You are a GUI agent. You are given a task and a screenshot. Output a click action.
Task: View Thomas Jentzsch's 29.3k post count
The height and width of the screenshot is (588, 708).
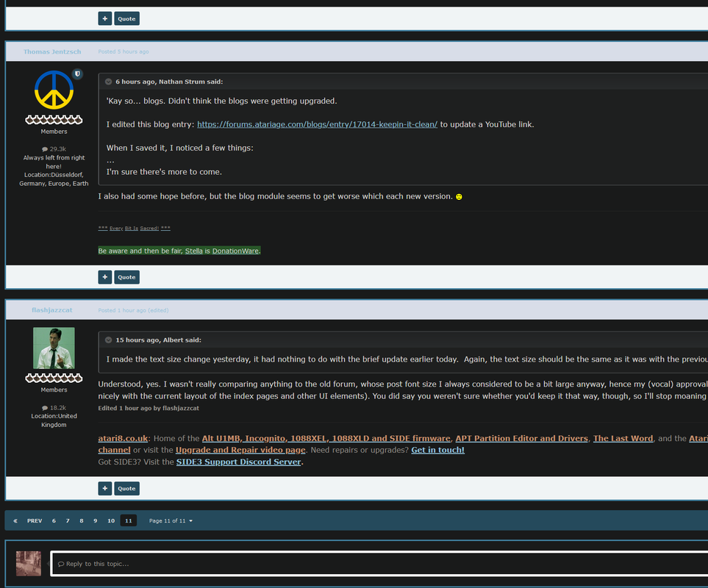[54, 149]
